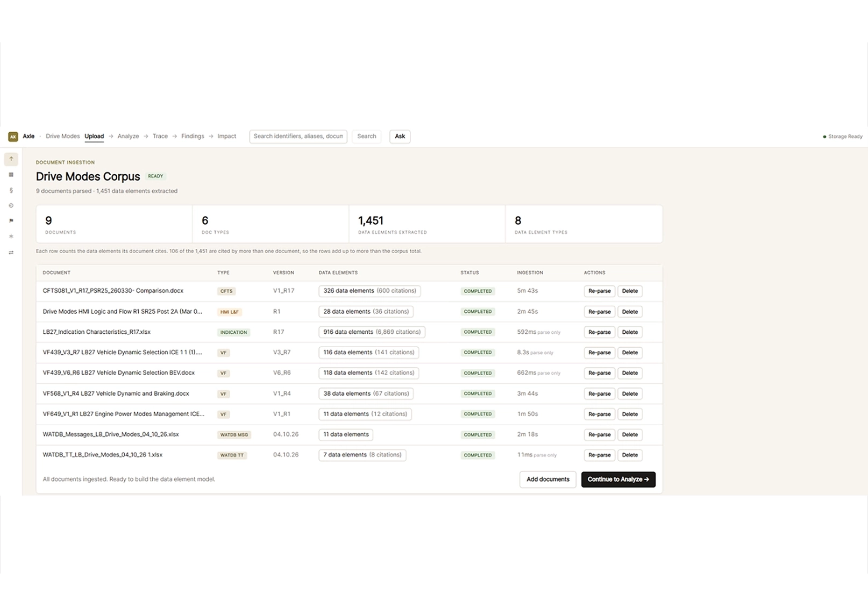Open the 7 data elements chip
This screenshot has height=616, width=868.
click(x=362, y=455)
